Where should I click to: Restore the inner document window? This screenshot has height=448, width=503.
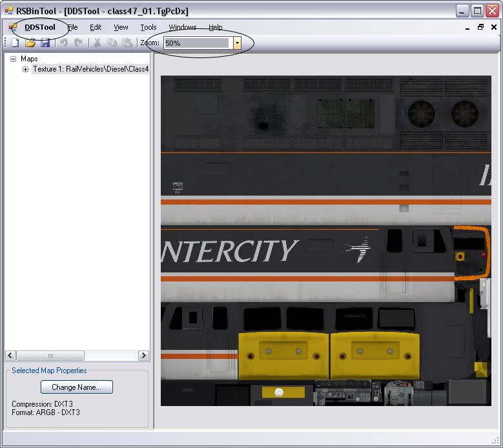tap(480, 27)
